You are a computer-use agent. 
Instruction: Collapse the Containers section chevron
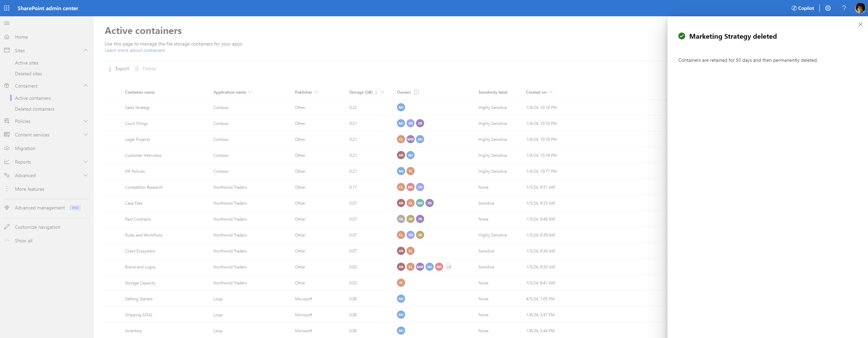tap(86, 86)
